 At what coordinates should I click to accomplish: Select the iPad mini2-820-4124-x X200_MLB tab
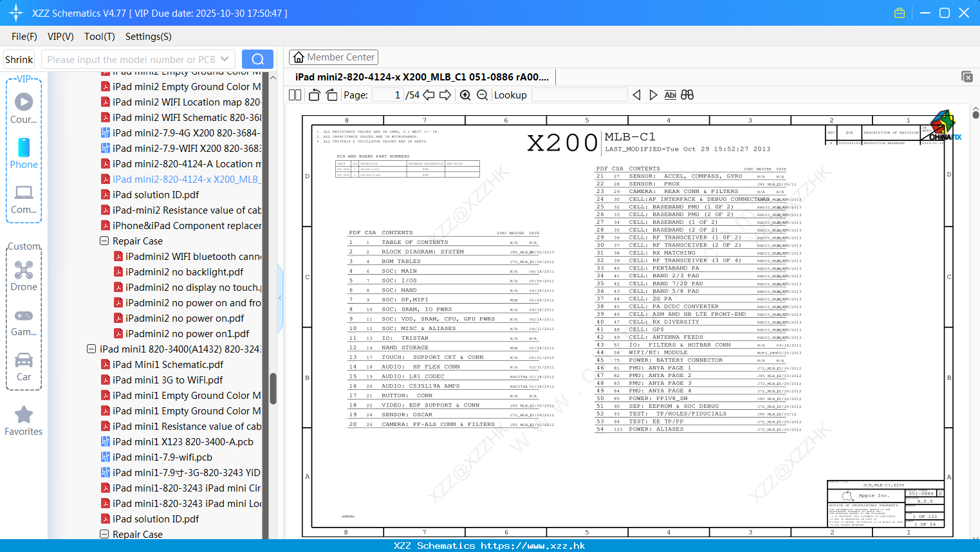(422, 77)
